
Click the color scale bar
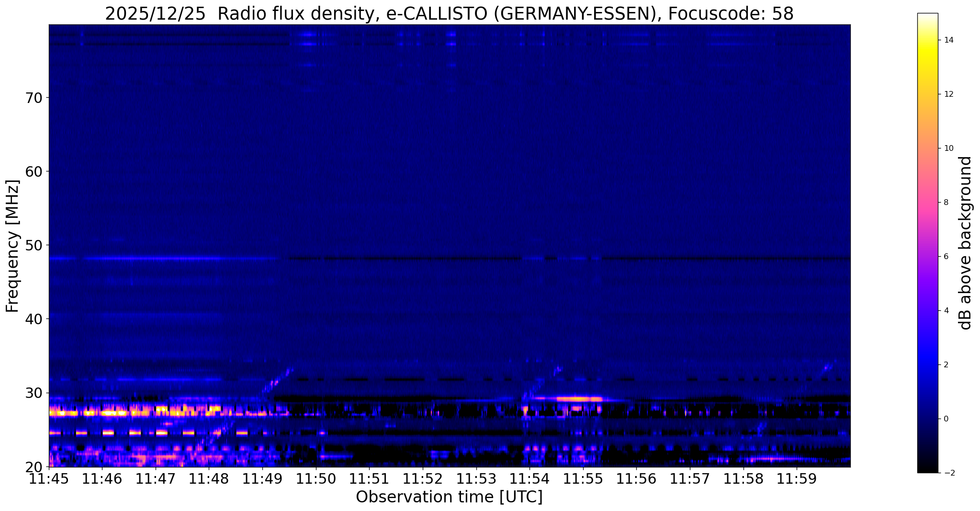927,243
